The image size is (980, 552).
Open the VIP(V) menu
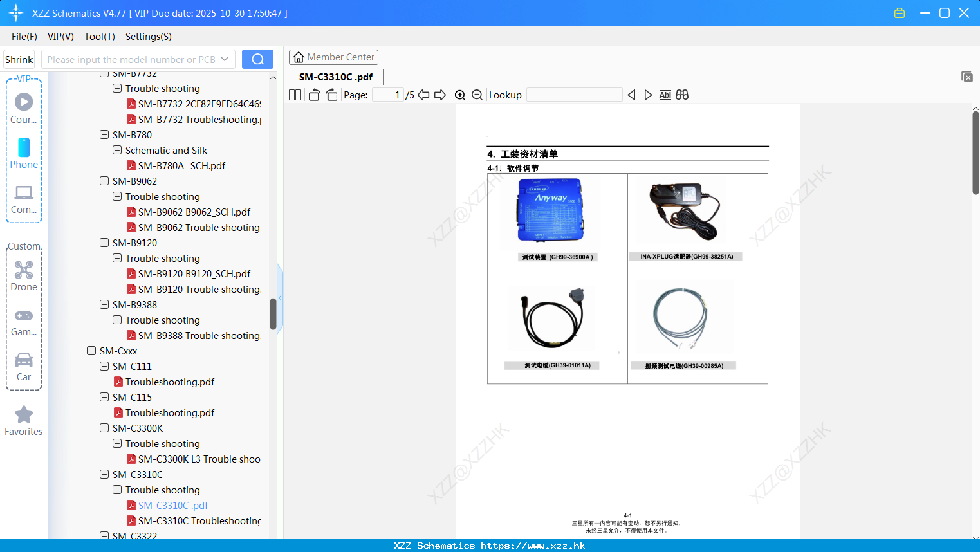click(60, 37)
